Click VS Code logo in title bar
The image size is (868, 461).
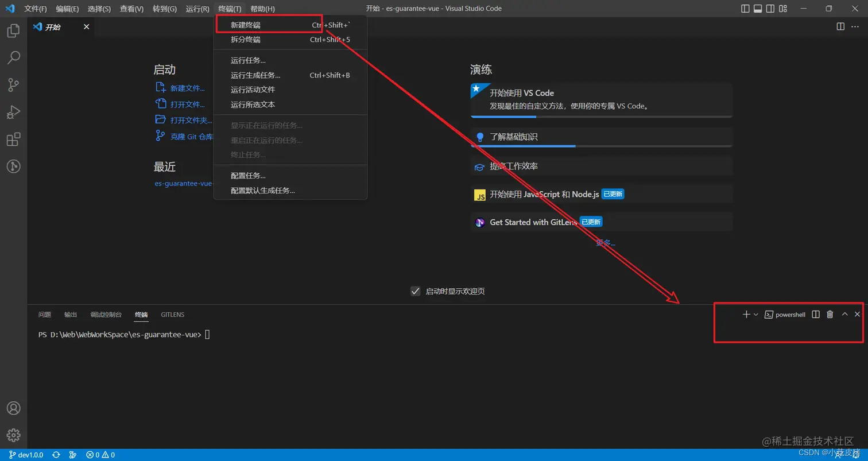pos(10,9)
